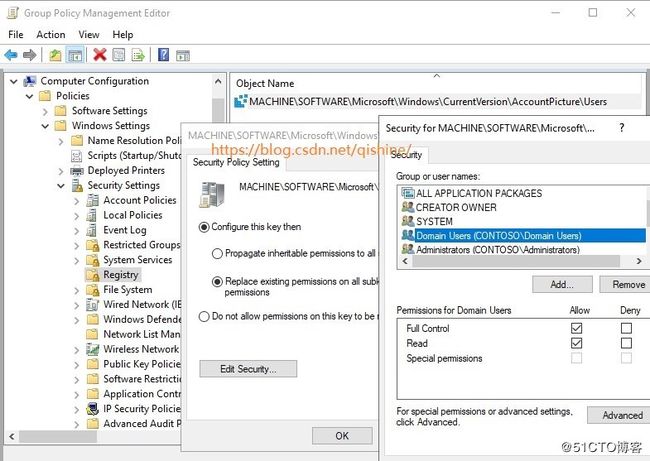Toggle Allow checkbox for Full Control
Image resolution: width=650 pixels, height=461 pixels.
pyautogui.click(x=576, y=328)
